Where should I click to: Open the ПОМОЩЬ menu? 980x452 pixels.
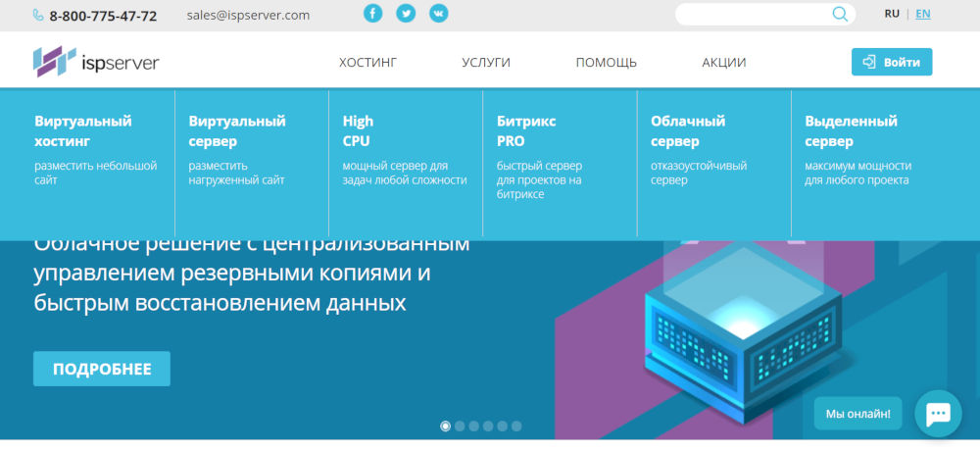pyautogui.click(x=607, y=63)
